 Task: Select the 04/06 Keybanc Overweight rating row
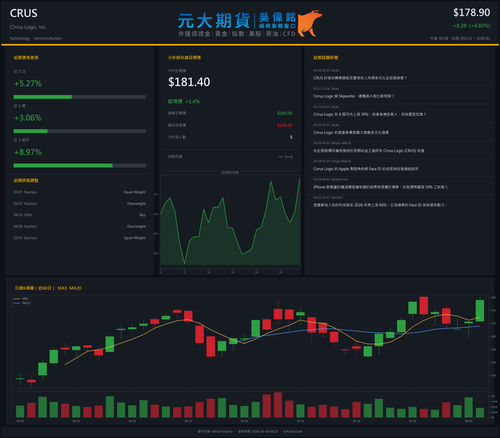[x=80, y=226]
